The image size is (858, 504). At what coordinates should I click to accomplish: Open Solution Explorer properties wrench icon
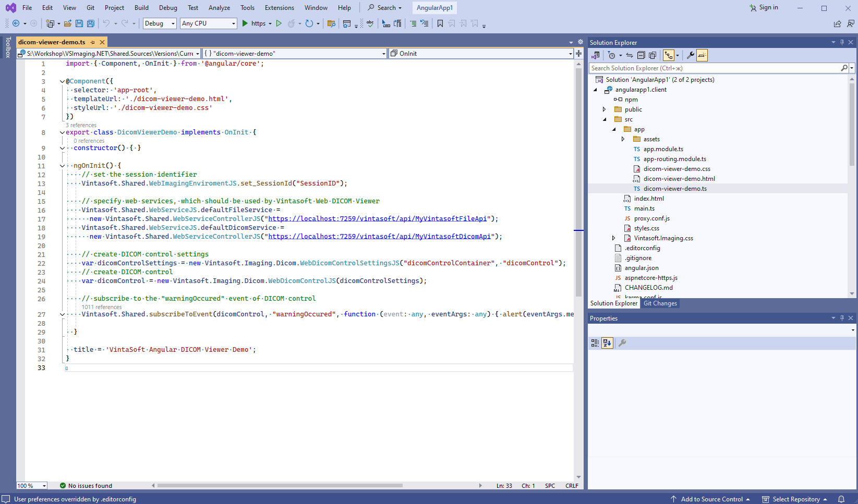[x=690, y=55]
